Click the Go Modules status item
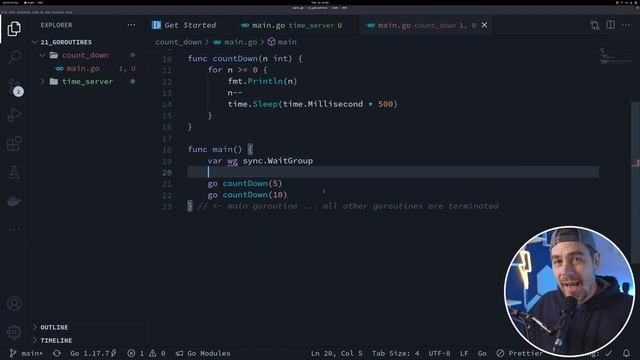 click(203, 353)
